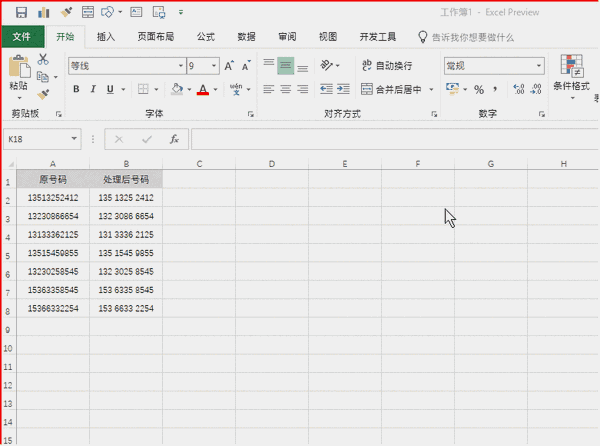Open the 数字 dialog launcher
Screen dimensions: 600x446
click(542, 114)
